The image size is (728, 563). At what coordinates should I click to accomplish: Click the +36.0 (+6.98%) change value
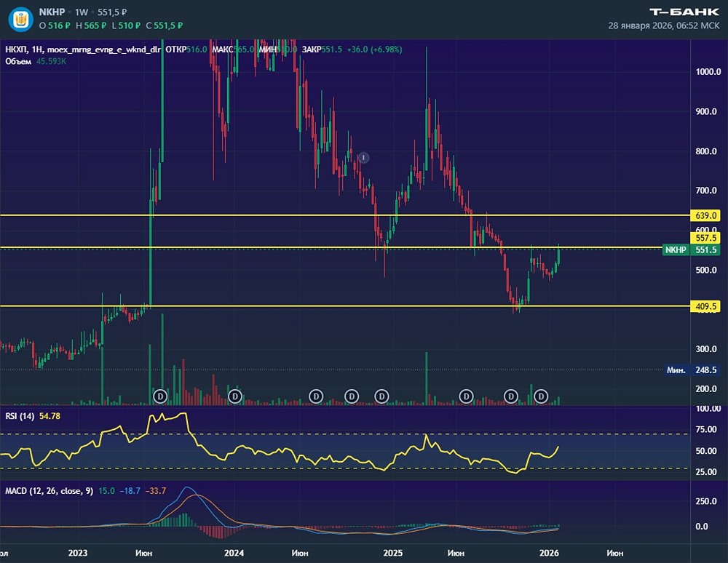pyautogui.click(x=374, y=49)
